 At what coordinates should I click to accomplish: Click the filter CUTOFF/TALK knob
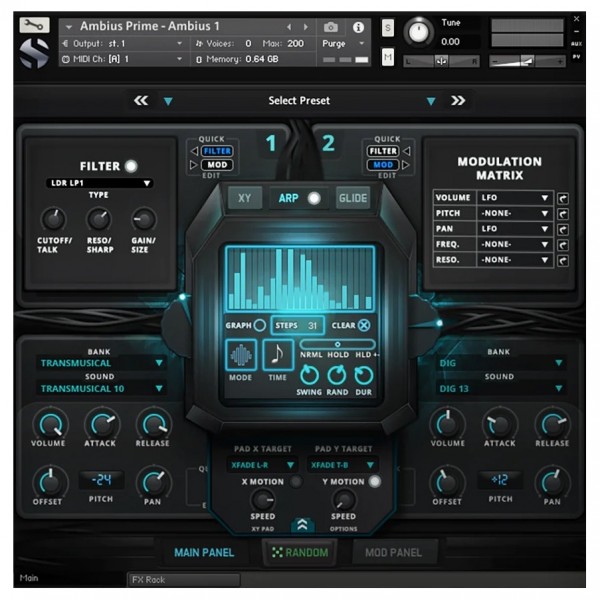coord(54,220)
